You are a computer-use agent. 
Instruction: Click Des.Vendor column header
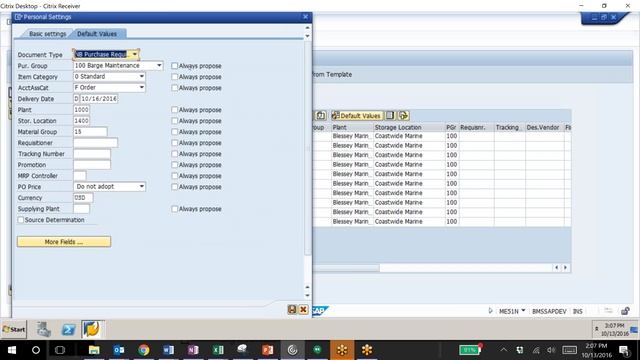(544, 127)
